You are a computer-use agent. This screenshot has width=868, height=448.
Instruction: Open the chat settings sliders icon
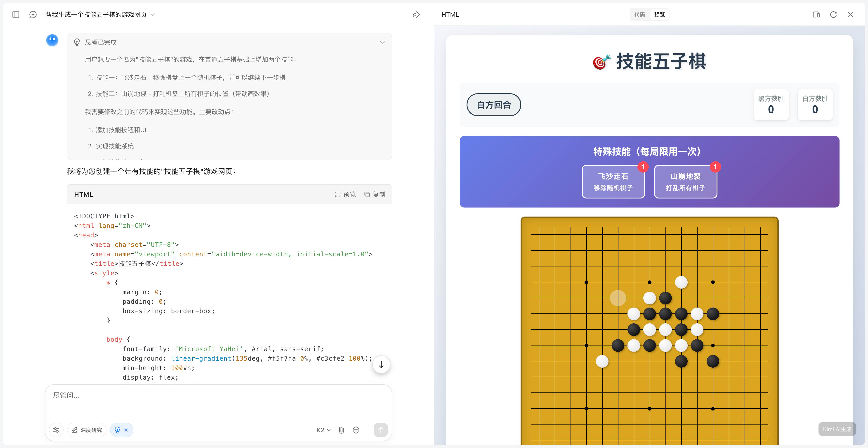point(56,430)
